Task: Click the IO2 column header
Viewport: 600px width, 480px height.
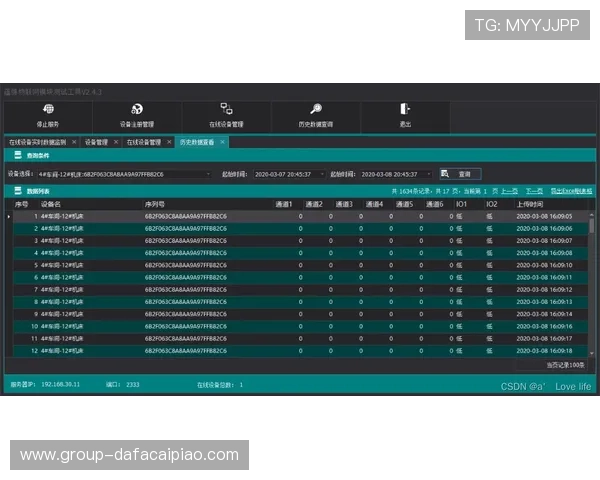Action: click(492, 204)
